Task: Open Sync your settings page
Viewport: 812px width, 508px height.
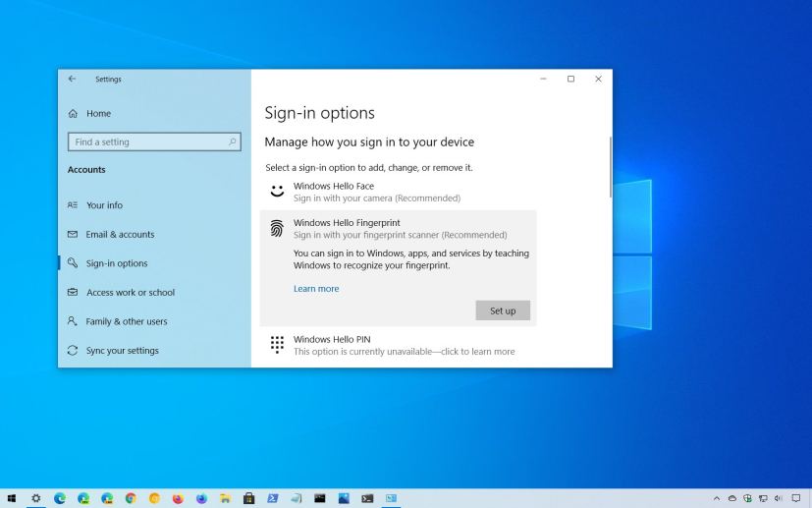Action: click(114, 351)
